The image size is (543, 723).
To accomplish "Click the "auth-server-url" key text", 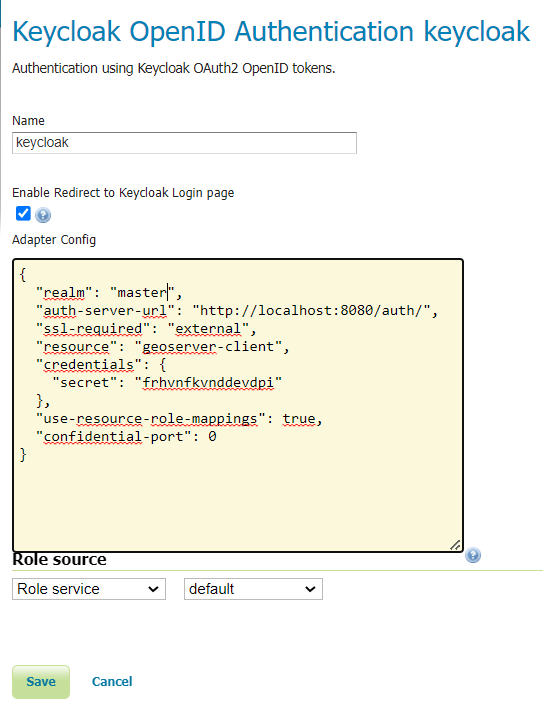I will click(105, 311).
